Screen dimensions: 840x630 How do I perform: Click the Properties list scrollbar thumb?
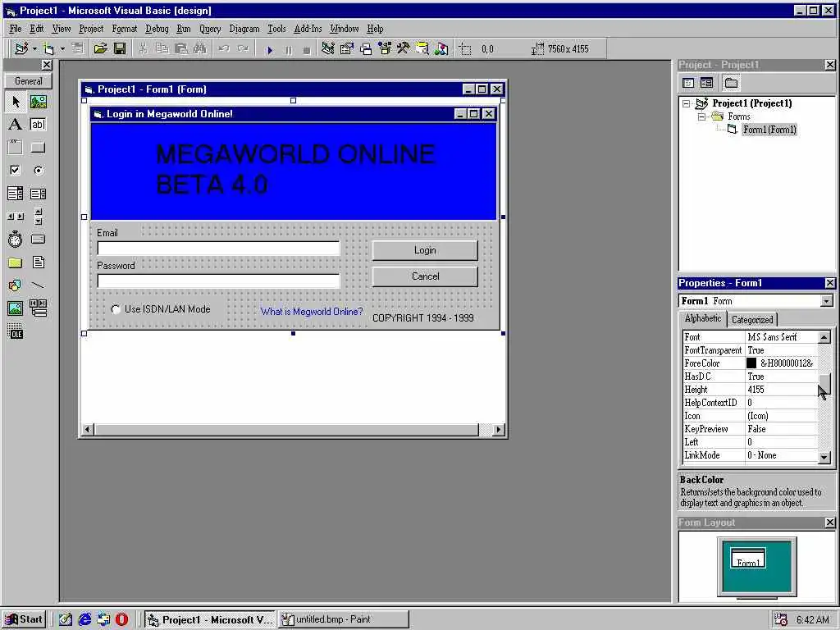click(824, 382)
